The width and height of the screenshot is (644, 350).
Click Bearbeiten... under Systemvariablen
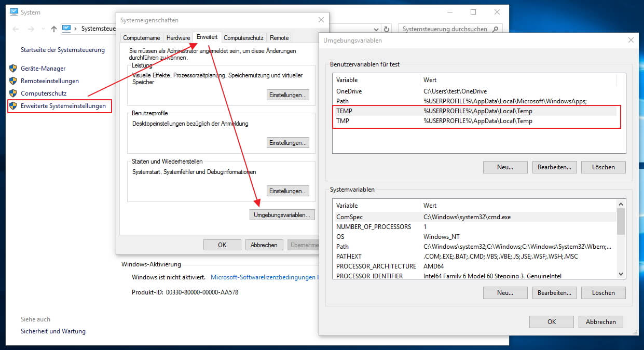pyautogui.click(x=554, y=293)
